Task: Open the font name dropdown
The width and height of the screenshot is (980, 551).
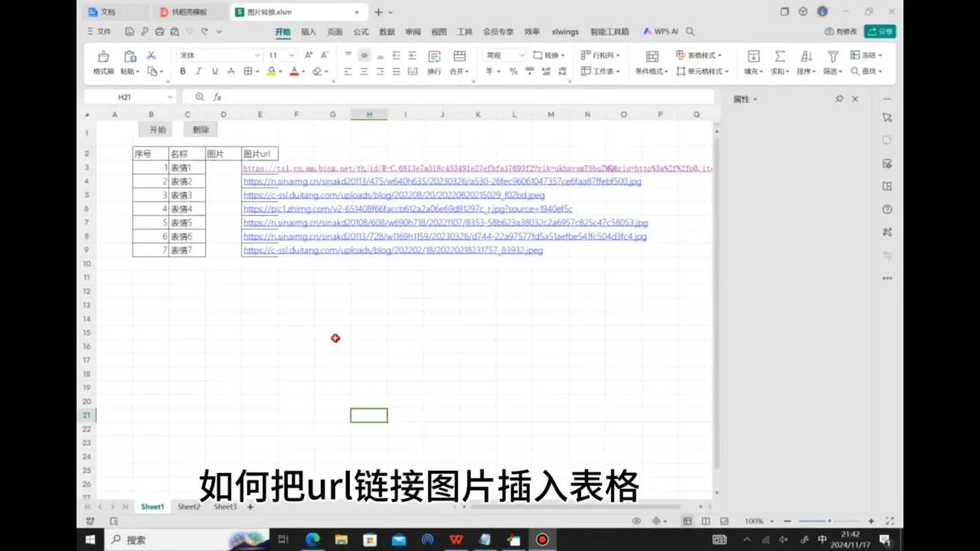Action: pyautogui.click(x=257, y=55)
